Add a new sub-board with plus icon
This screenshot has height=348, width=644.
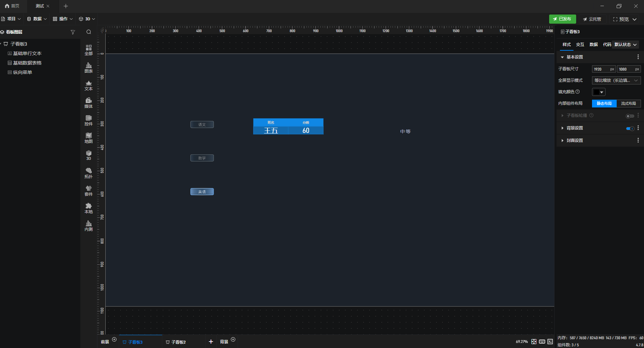tap(211, 342)
